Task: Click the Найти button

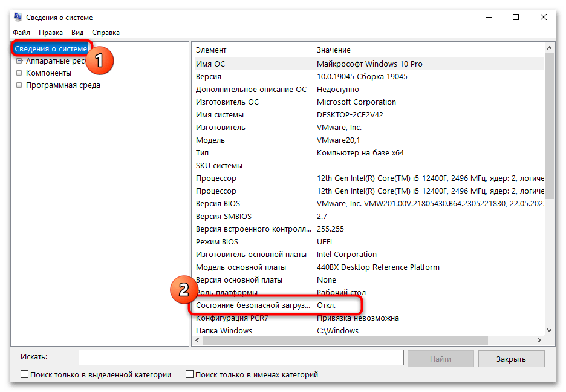Action: tap(440, 358)
